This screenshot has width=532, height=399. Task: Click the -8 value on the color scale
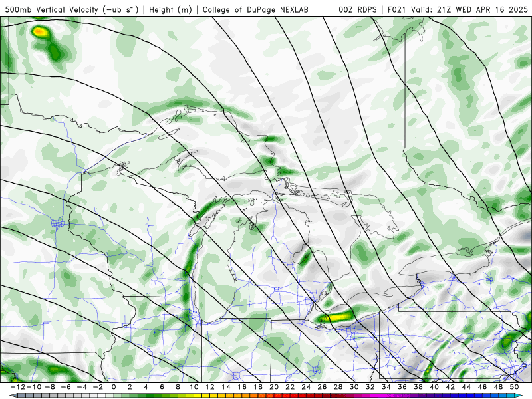coord(50,387)
